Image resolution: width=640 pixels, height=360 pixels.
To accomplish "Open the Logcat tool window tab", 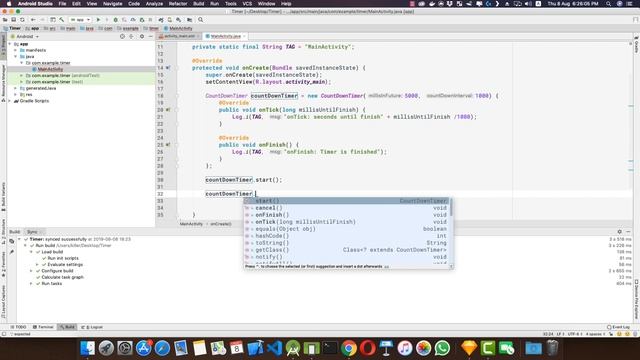I will point(92,327).
